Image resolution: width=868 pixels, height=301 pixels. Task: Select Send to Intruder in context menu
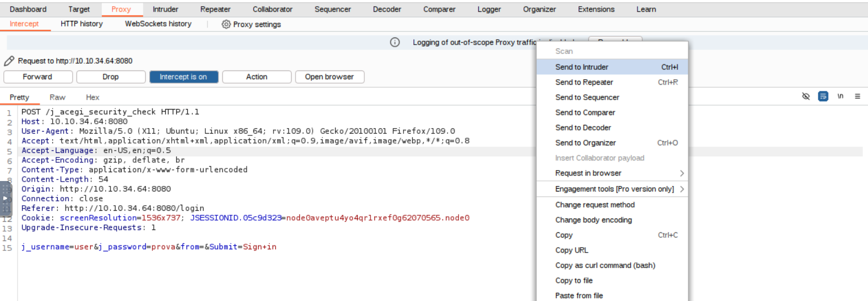pos(582,67)
